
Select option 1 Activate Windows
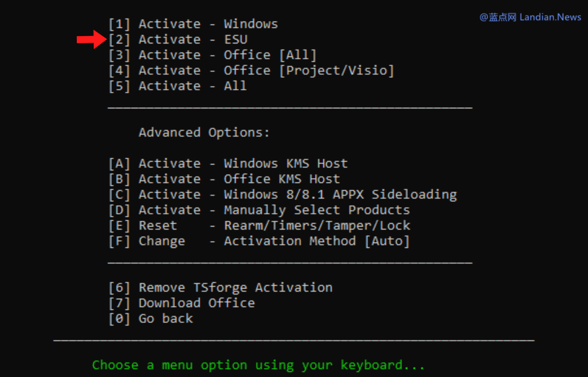coord(193,24)
